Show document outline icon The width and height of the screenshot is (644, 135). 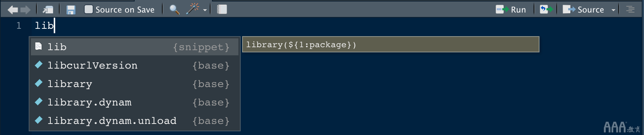630,10
